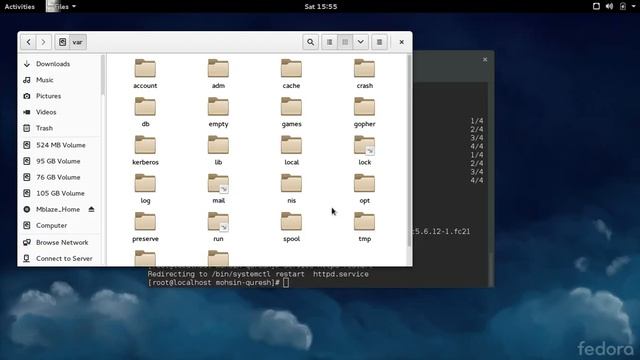Viewport: 640px width, 360px height.
Task: Select the local folder icon
Action: [291, 145]
